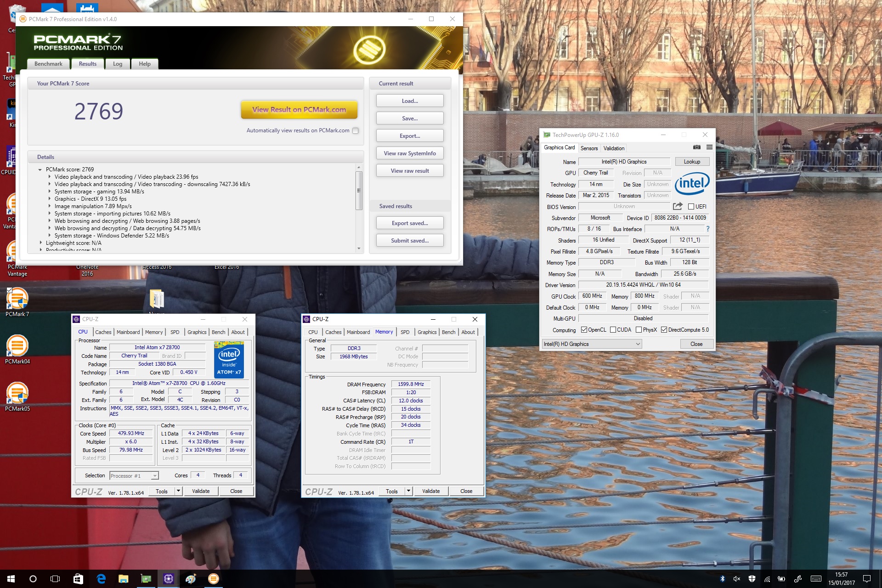
Task: Expand the Graphics - DirectX 9 row
Action: tap(50, 199)
